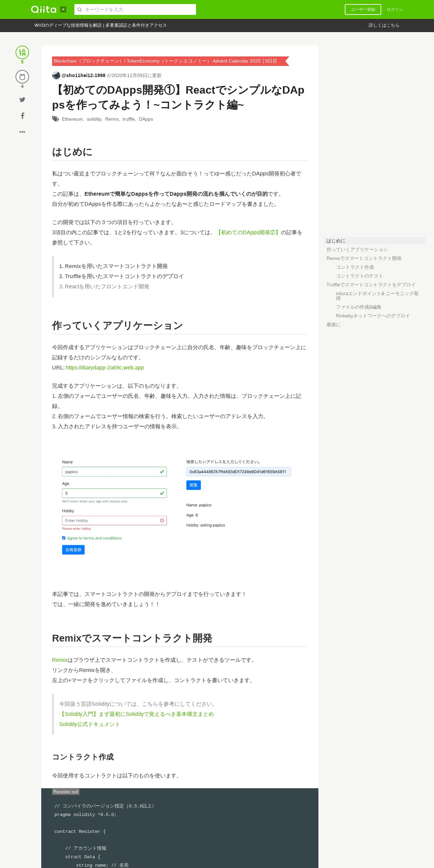Jump to 最後に in table of contents

click(x=333, y=324)
